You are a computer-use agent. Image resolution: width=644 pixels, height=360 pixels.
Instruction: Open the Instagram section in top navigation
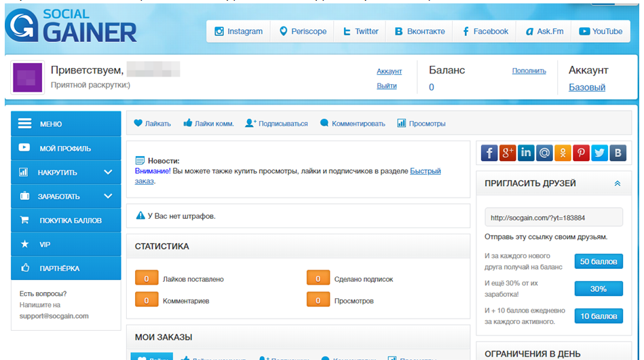tap(239, 31)
